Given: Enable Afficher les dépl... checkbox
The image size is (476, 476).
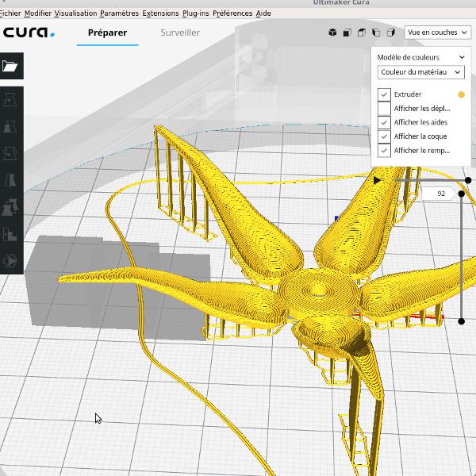Looking at the screenshot, I should (384, 109).
